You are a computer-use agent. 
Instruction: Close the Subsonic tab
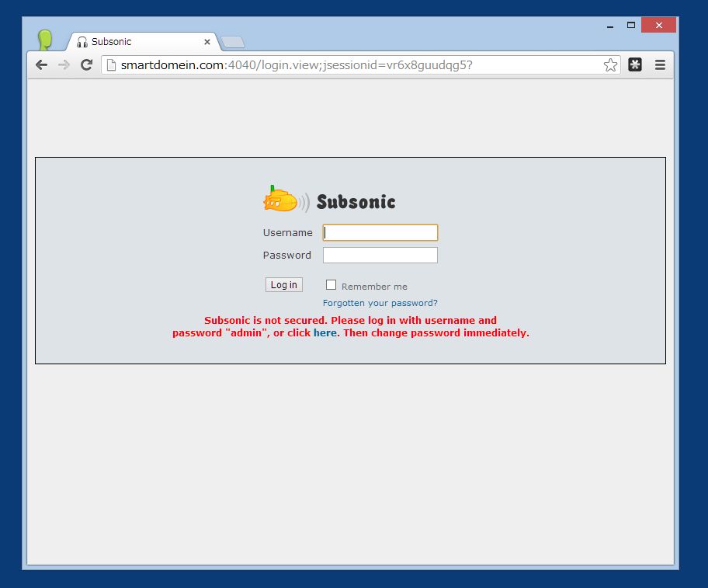point(207,42)
